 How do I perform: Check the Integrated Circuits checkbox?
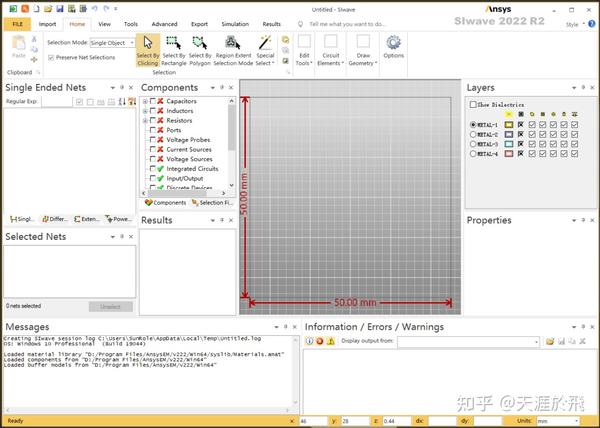(153, 169)
